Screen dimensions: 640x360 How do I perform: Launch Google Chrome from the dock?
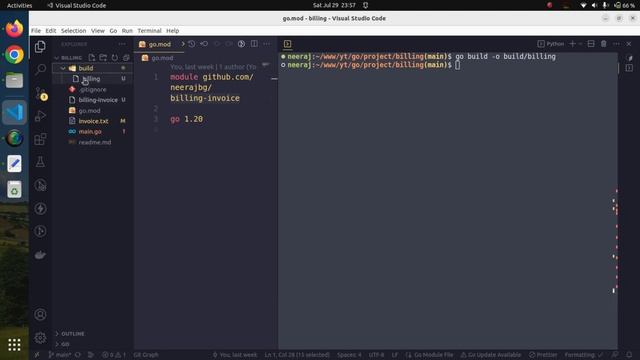[x=14, y=55]
